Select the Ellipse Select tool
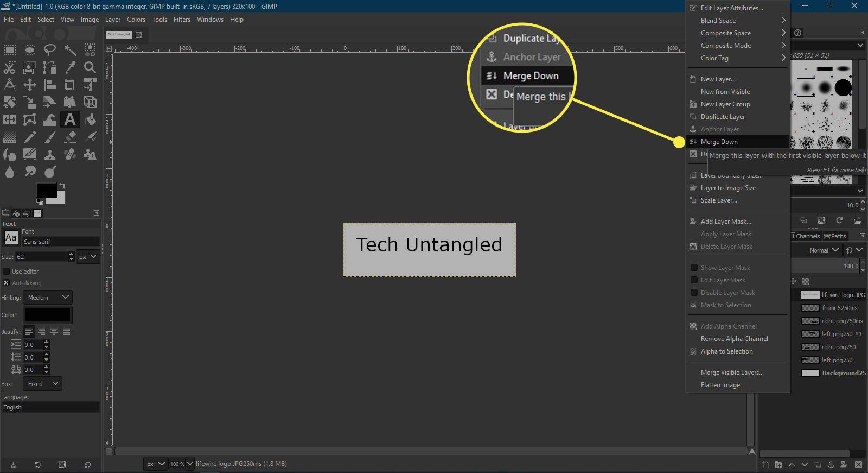This screenshot has height=473, width=868. tap(30, 50)
